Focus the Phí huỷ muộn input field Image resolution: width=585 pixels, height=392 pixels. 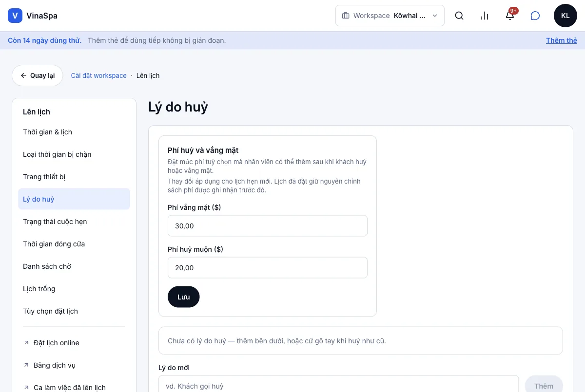[x=268, y=268]
